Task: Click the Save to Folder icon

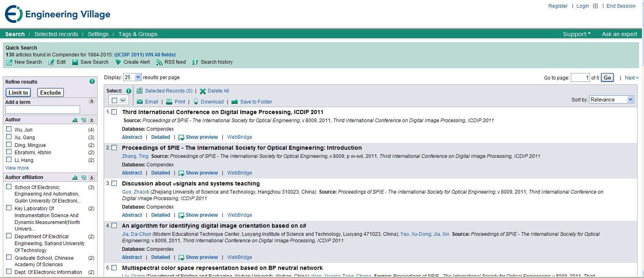Action: 235,102
